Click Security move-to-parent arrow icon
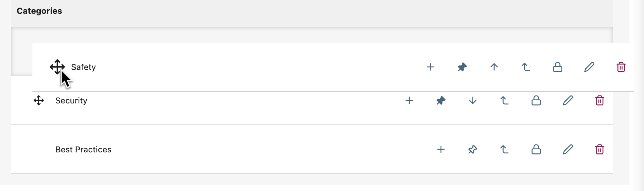The height and width of the screenshot is (191, 644). point(504,100)
